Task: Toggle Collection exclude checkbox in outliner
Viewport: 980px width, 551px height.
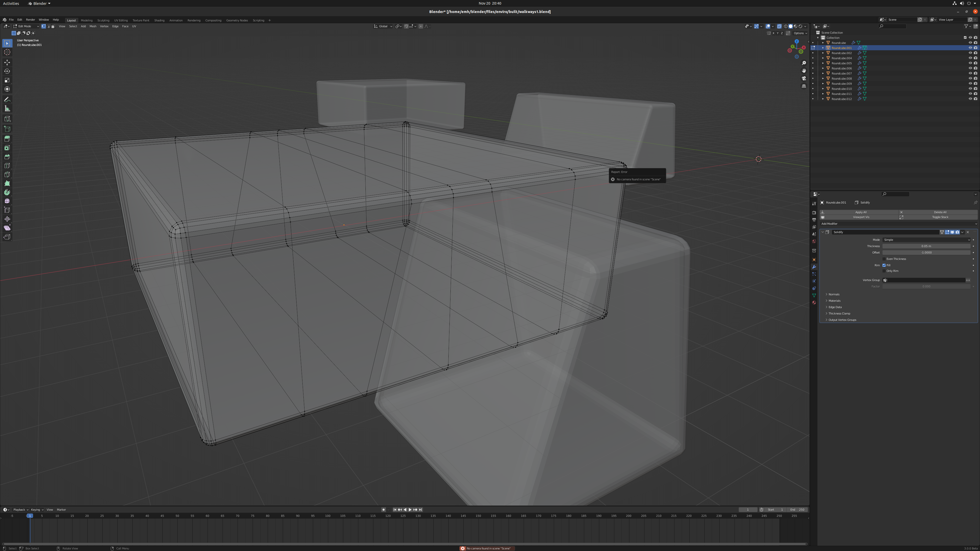Action: click(x=965, y=38)
